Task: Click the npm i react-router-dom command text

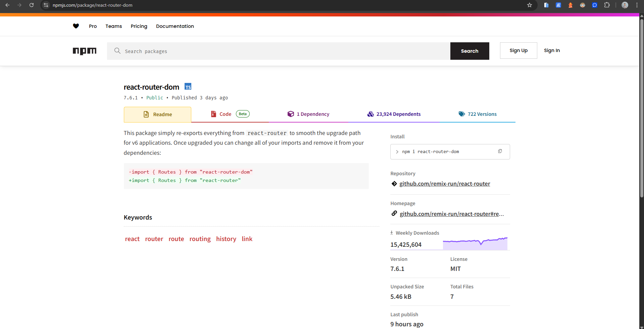Action: tap(431, 152)
